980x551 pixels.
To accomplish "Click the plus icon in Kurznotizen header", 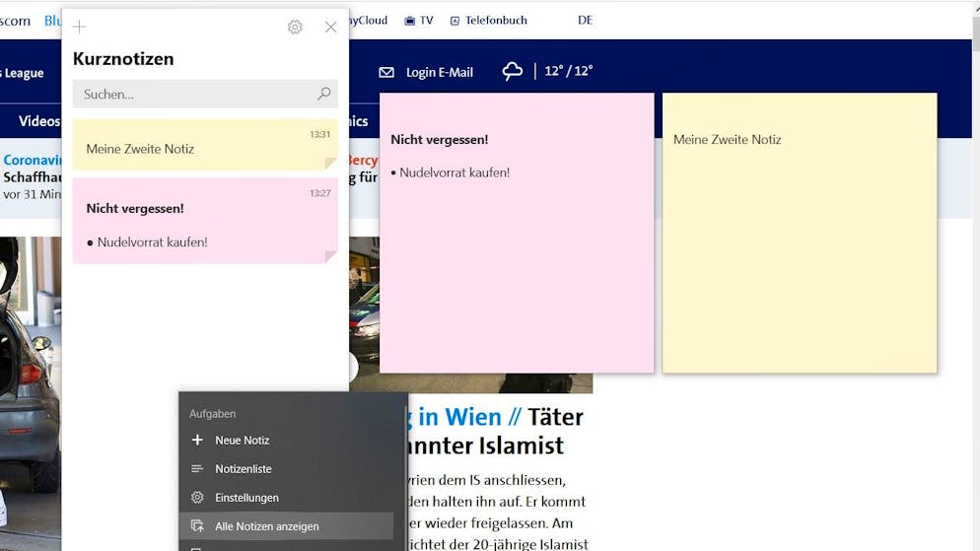I will (x=80, y=28).
